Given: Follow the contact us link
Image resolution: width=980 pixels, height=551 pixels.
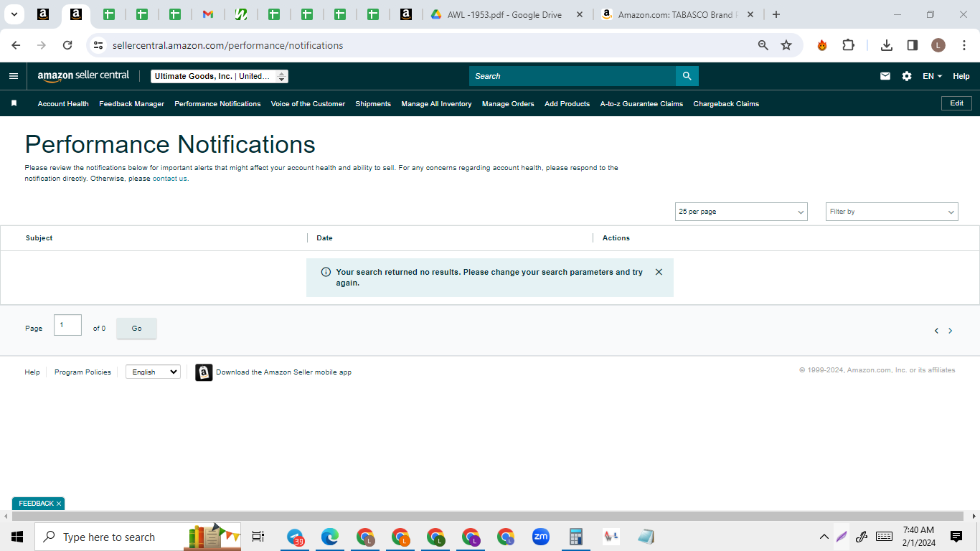Looking at the screenshot, I should 169,179.
